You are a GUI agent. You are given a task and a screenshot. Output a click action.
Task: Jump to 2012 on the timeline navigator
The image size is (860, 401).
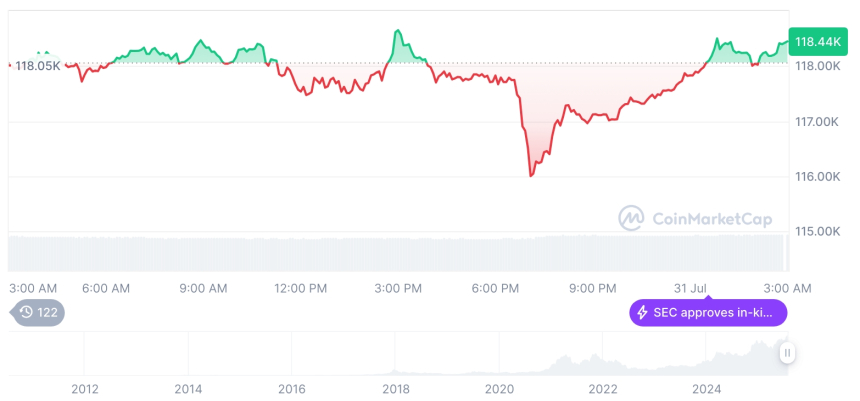click(x=85, y=389)
